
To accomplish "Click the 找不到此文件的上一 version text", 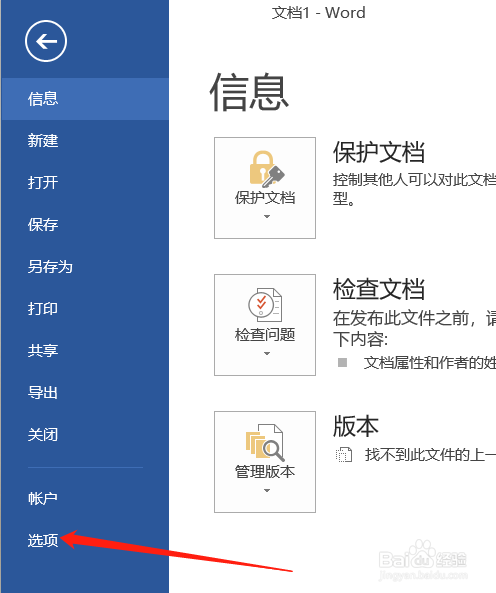I will point(430,455).
